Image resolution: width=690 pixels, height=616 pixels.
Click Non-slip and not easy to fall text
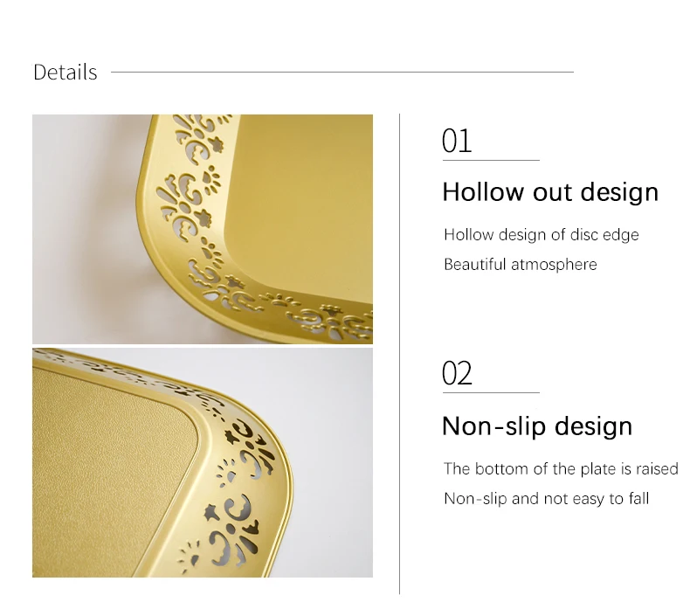point(546,499)
